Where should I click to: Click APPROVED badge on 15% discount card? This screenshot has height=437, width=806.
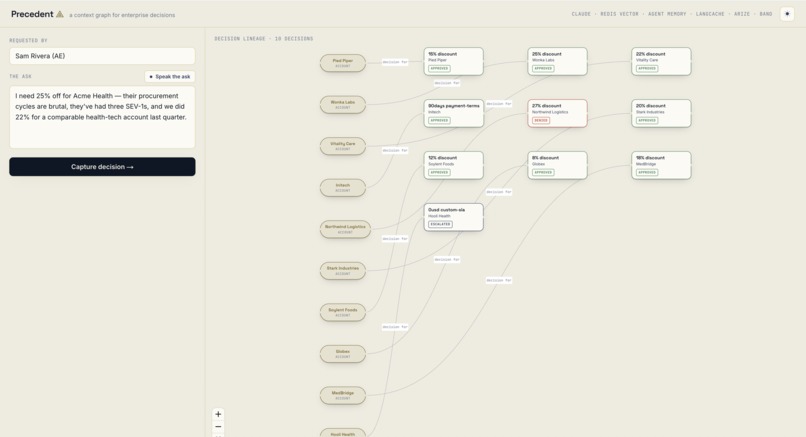[439, 68]
